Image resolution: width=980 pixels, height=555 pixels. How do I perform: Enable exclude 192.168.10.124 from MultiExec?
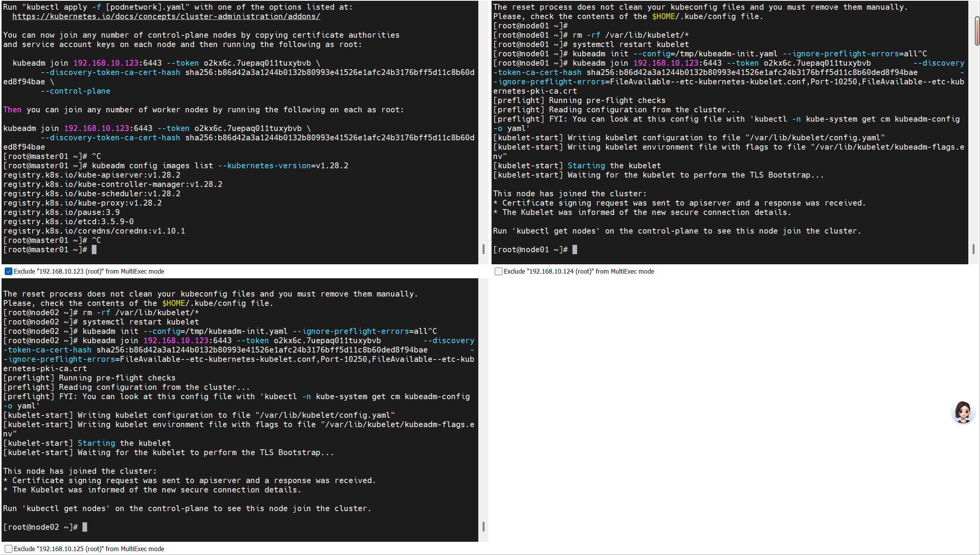click(498, 271)
